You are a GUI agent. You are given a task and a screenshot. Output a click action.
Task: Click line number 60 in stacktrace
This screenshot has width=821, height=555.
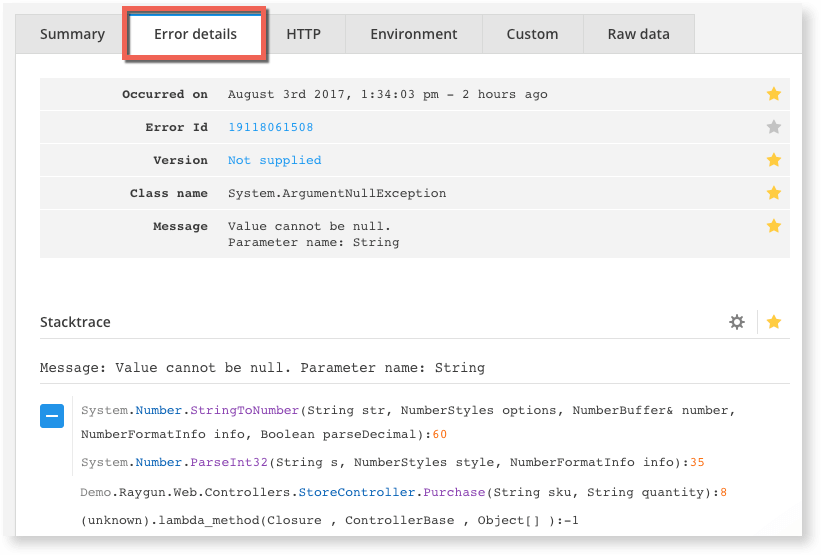440,435
